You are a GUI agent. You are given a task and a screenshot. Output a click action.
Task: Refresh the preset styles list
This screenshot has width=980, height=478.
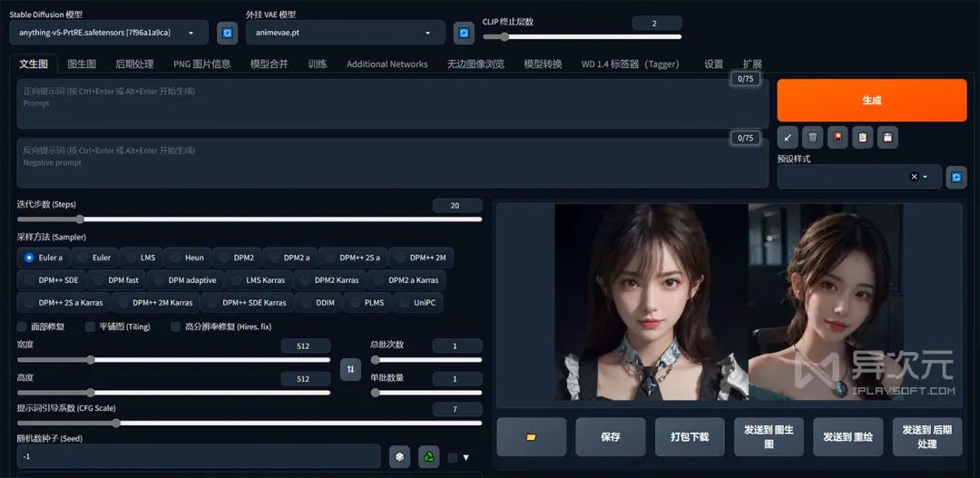[956, 177]
